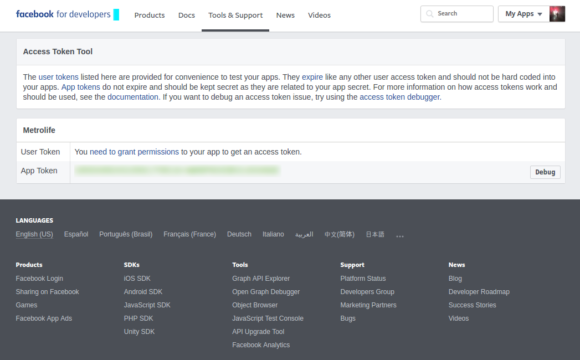580x360 pixels.
Task: Open Facebook Analytics link
Action: tap(261, 345)
